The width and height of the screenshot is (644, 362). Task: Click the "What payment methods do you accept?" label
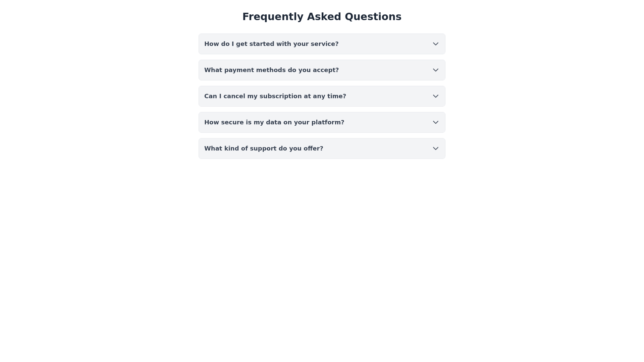[271, 70]
